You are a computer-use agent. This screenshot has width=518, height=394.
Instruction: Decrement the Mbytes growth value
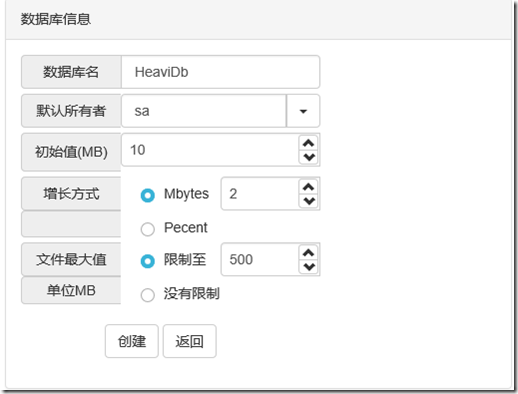309,201
